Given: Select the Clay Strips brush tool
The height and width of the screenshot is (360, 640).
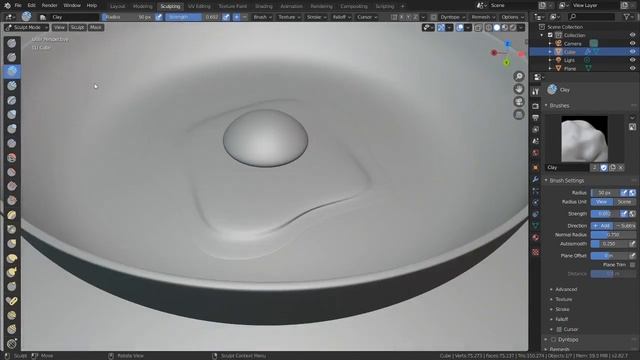Looking at the screenshot, I should point(12,86).
